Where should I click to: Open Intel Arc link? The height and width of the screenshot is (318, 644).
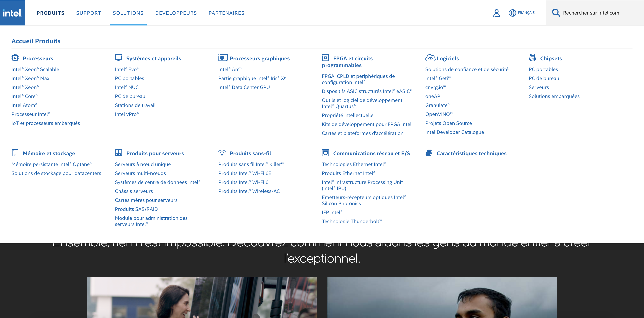[230, 69]
